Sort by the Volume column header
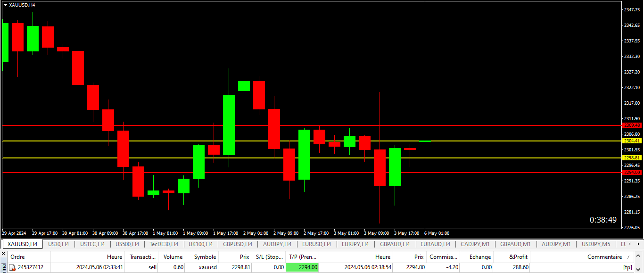 click(x=173, y=257)
